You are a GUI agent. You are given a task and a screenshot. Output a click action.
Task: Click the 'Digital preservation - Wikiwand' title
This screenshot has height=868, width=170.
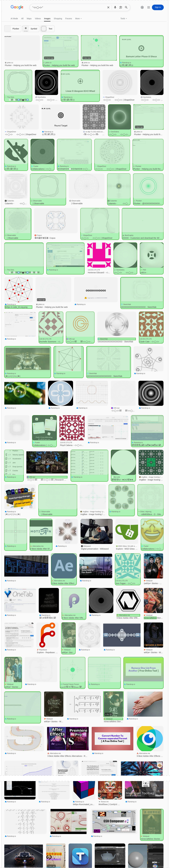95,549
